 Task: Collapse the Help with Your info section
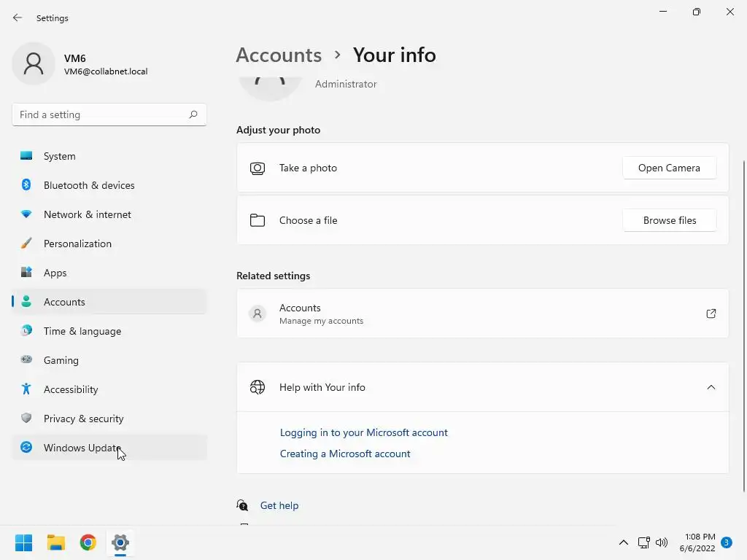[x=711, y=387]
